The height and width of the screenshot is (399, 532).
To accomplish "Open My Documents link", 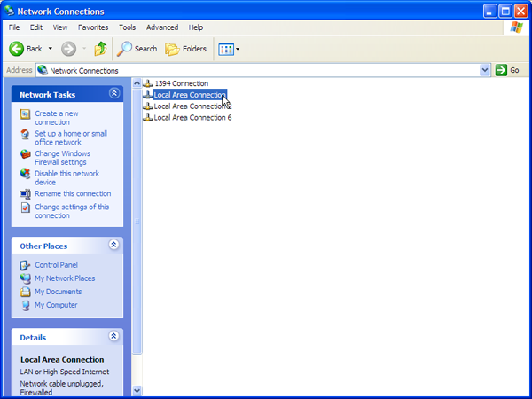I will [x=58, y=292].
